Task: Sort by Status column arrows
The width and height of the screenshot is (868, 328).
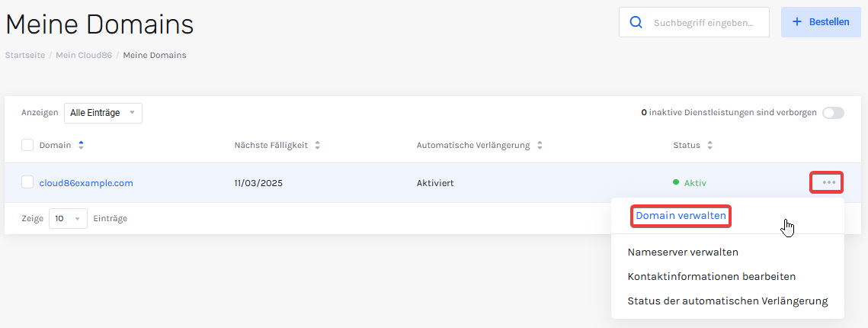Action: coord(709,145)
